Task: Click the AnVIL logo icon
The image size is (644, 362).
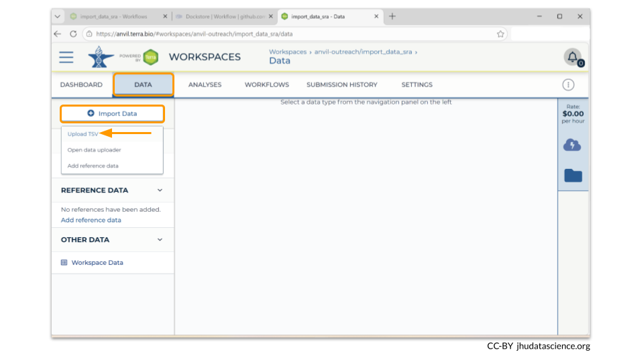Action: pyautogui.click(x=101, y=56)
